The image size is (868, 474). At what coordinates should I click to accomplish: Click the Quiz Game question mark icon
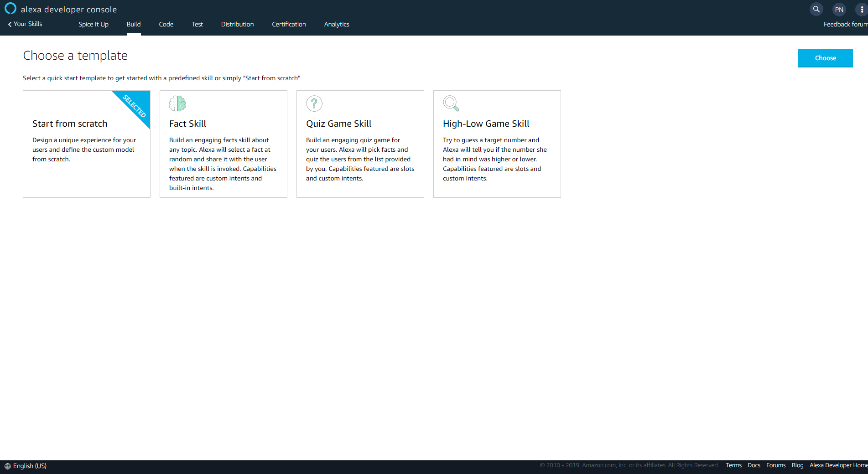pos(314,103)
